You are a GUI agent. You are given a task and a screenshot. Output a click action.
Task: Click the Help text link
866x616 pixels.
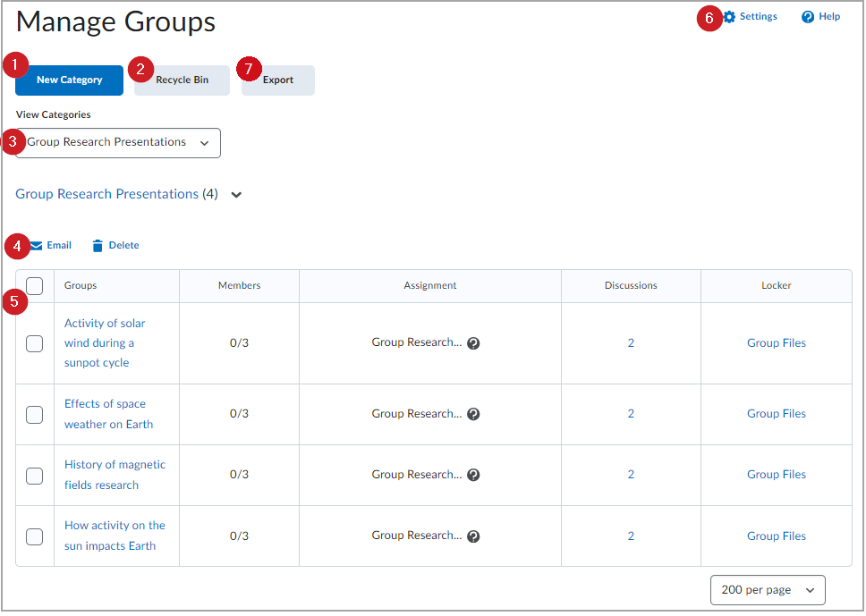pyautogui.click(x=829, y=17)
